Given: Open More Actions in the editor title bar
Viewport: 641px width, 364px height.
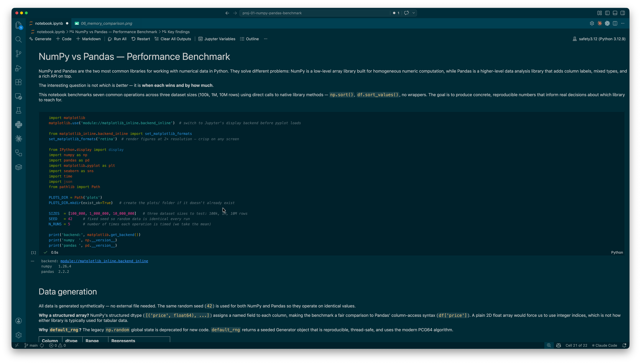Looking at the screenshot, I should click(623, 23).
